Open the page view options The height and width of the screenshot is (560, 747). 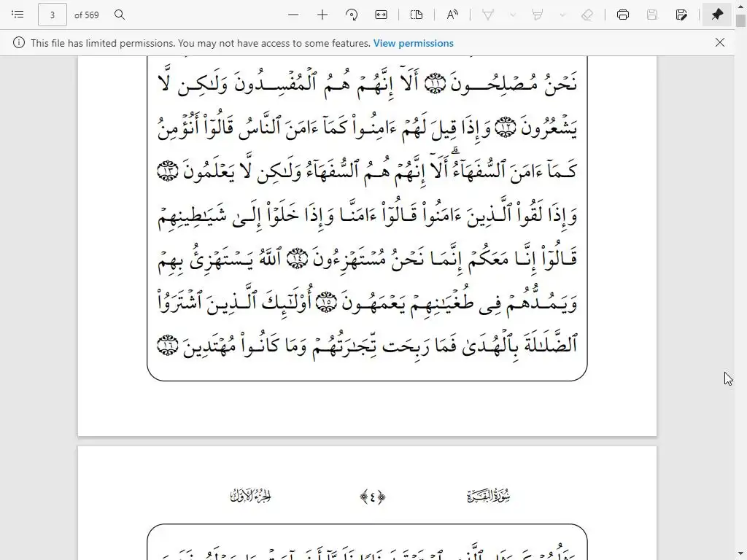pos(417,15)
